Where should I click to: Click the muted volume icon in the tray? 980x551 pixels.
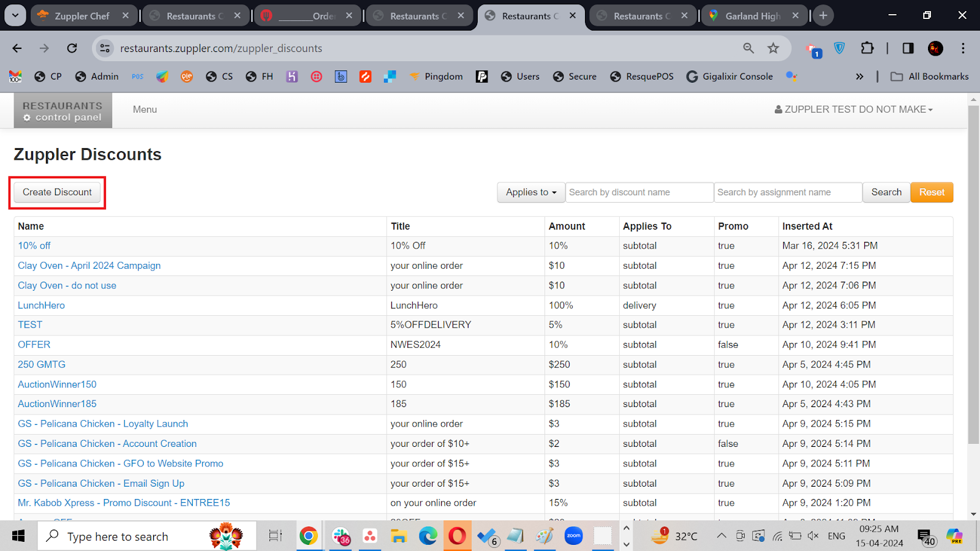[x=813, y=536]
